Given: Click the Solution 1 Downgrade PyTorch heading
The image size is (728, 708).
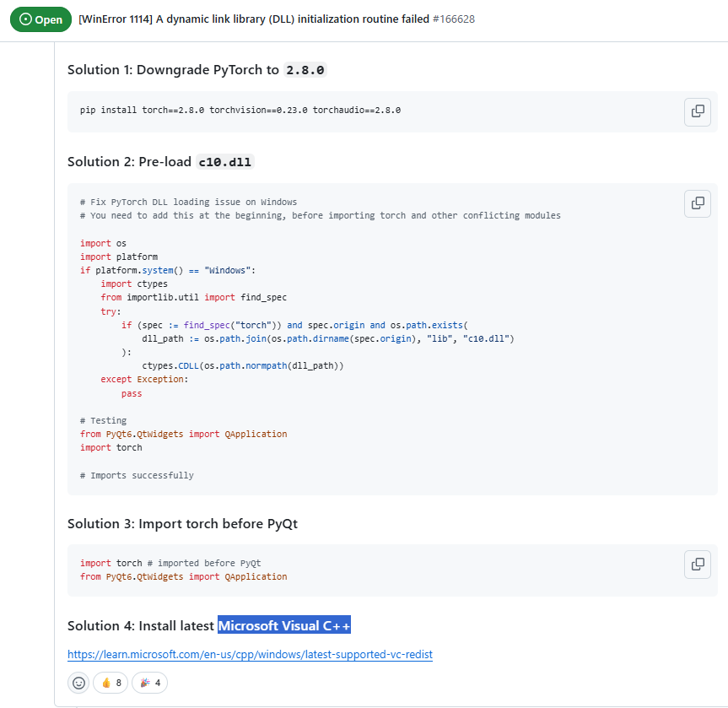Looking at the screenshot, I should 197,70.
